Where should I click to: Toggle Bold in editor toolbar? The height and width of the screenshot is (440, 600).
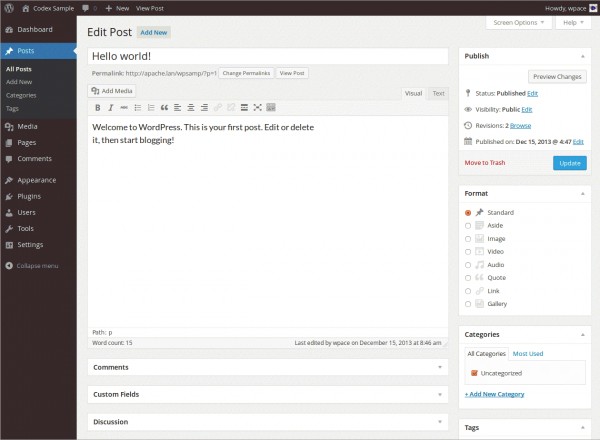98,108
